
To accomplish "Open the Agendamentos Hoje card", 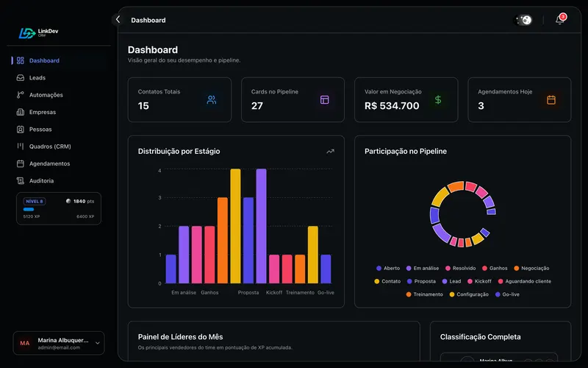I will [x=520, y=99].
